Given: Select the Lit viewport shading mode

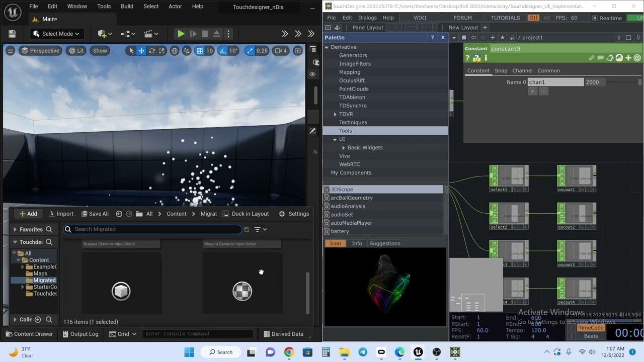Looking at the screenshot, I should click(76, 50).
